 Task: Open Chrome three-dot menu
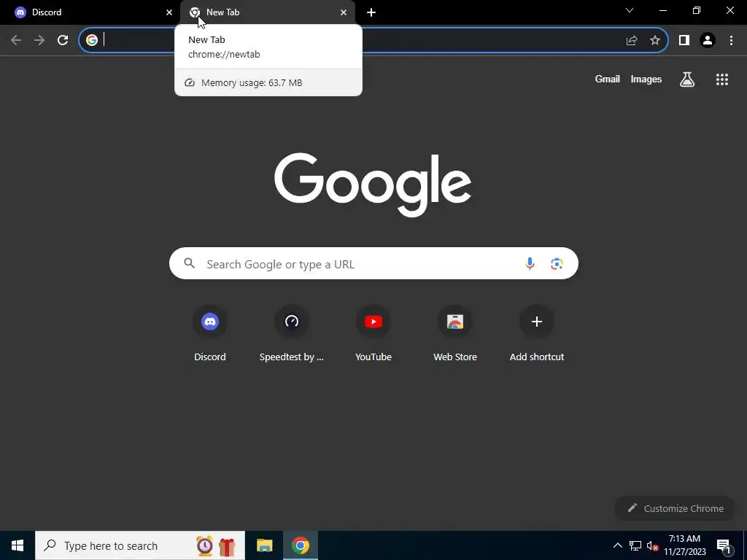coord(731,40)
